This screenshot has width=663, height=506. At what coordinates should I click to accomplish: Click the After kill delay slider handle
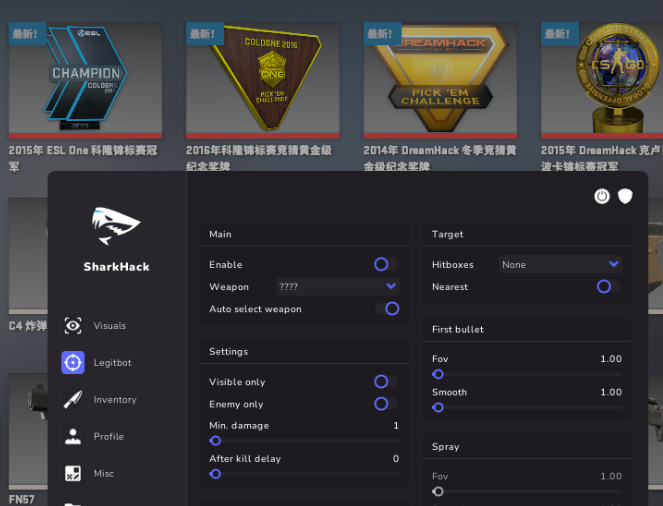click(x=215, y=474)
